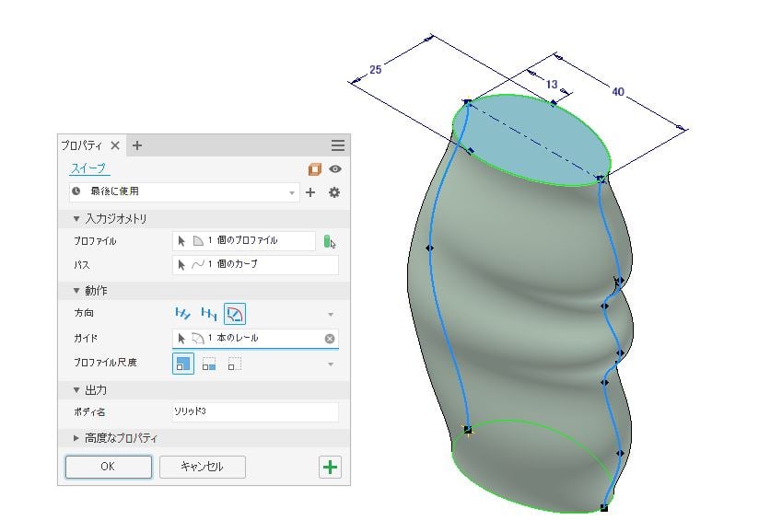Expand the 高度なプロパティ section
This screenshot has width=782, height=532.
click(x=76, y=437)
